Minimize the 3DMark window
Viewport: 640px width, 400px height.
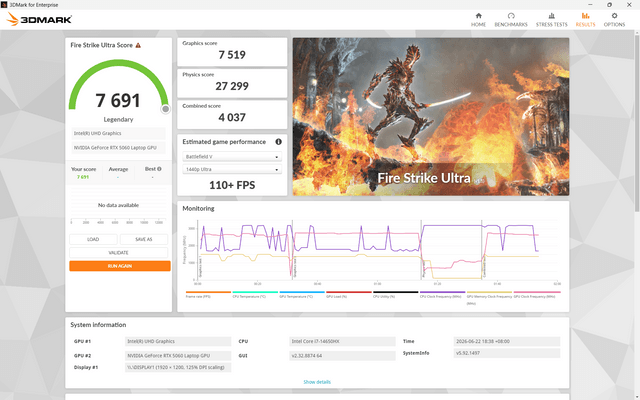tap(590, 4)
